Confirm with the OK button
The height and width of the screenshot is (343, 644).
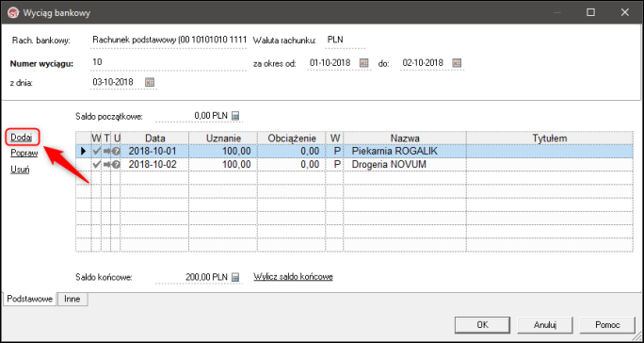(x=483, y=324)
